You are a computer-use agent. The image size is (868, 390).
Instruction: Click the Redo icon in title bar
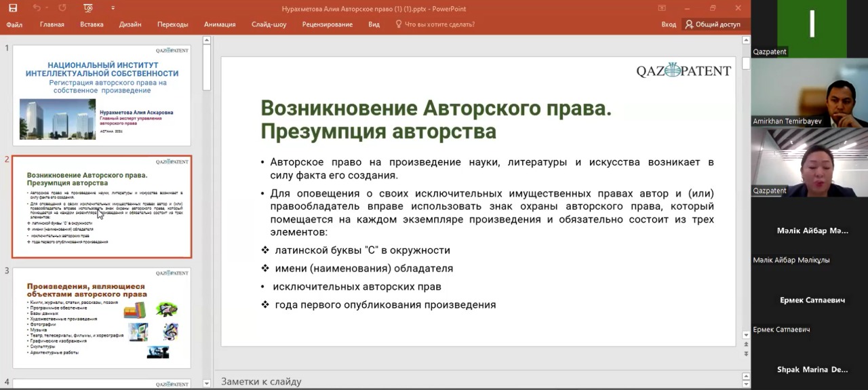62,8
